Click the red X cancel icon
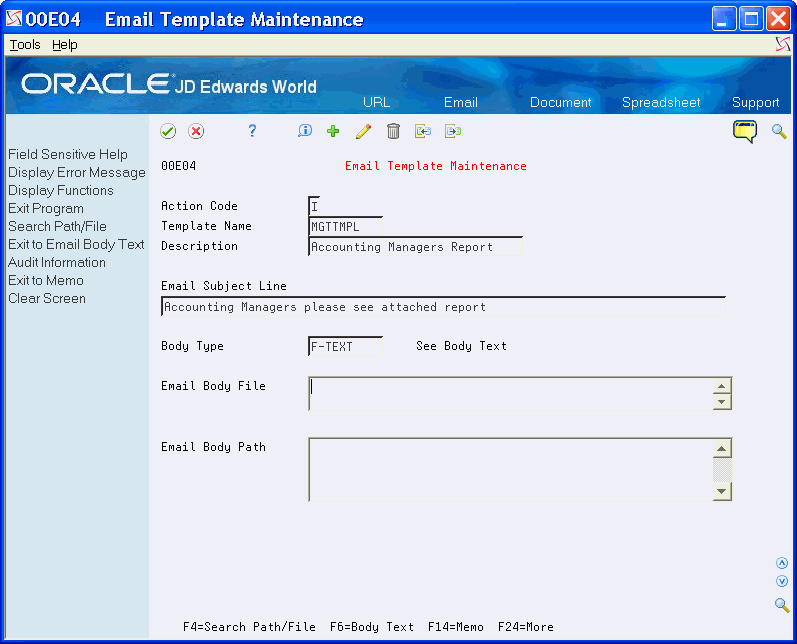Viewport: 797px width, 644px height. [x=196, y=131]
